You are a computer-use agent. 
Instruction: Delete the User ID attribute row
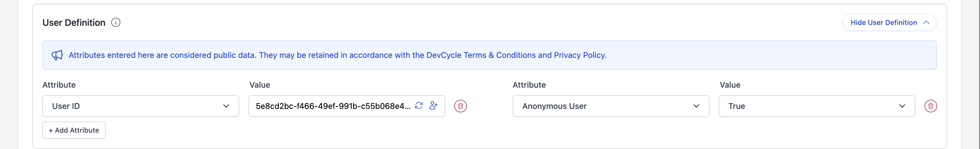(460, 106)
